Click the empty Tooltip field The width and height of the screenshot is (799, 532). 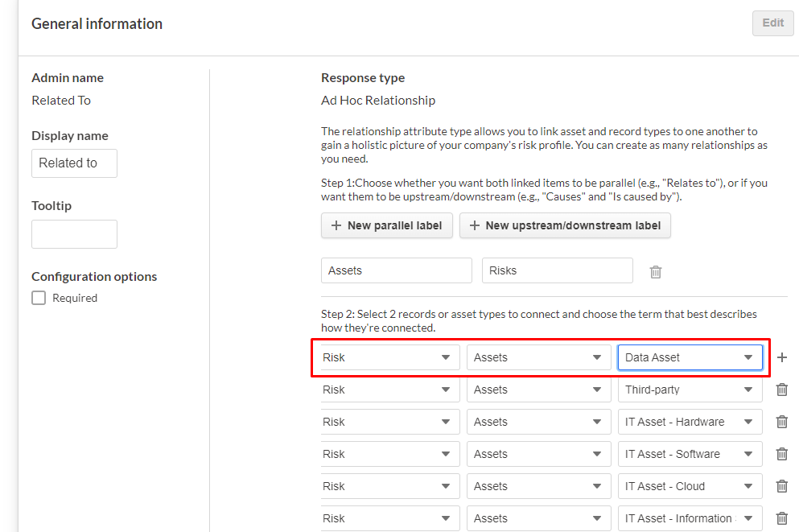click(74, 234)
